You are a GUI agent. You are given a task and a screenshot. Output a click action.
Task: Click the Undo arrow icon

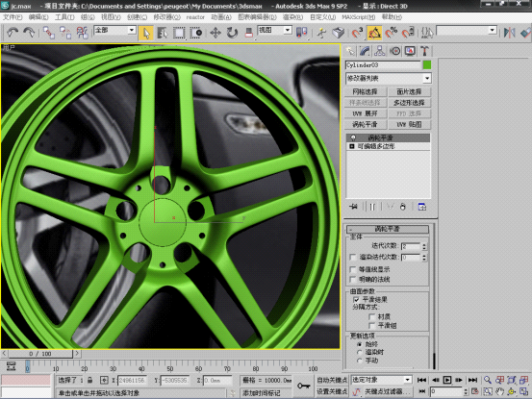click(13, 33)
